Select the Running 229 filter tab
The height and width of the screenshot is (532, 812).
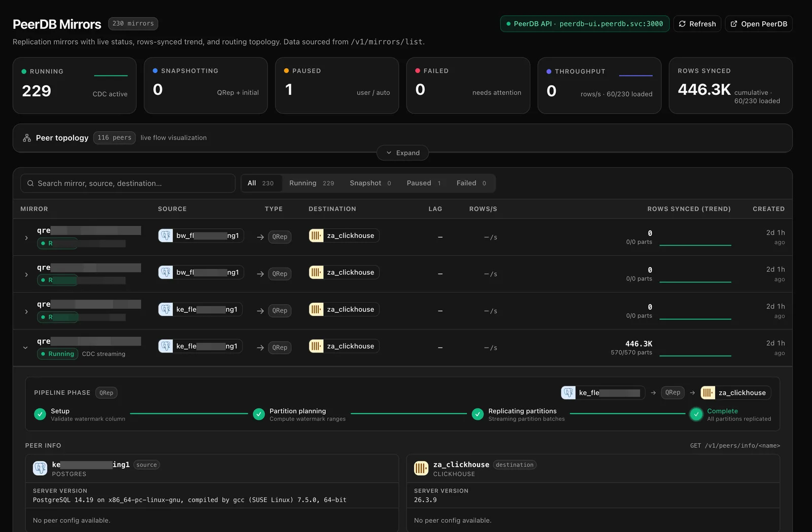[312, 183]
